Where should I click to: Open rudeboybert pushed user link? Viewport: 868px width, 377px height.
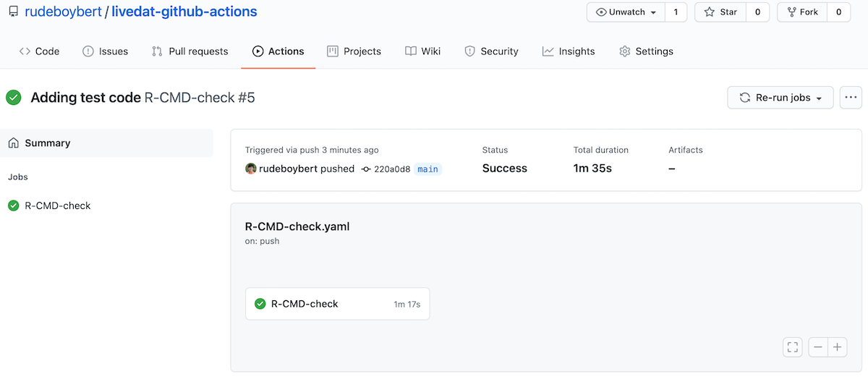pos(289,169)
